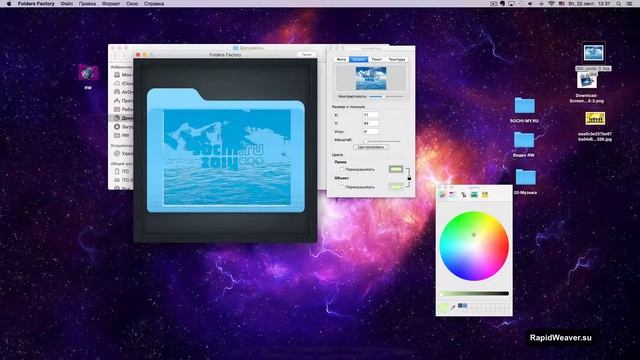This screenshot has width=640, height=360.
Task: Click the Центрировать button
Action: click(371, 147)
